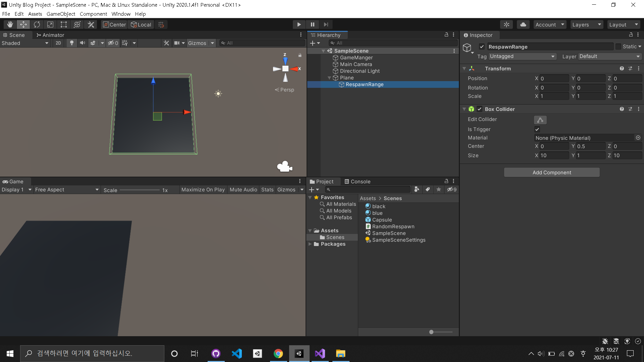Adjust Project icon size slider
The width and height of the screenshot is (644, 362).
(441, 332)
